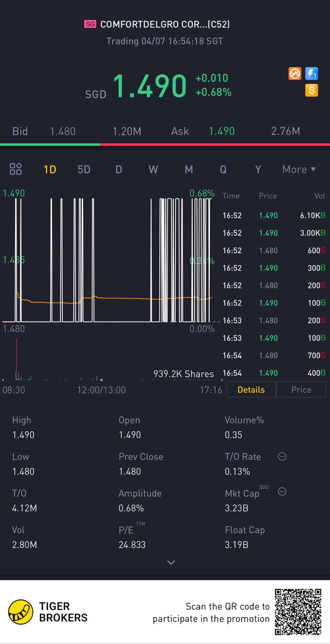Tap the Bid price 1.480
The height and width of the screenshot is (644, 330).
[x=63, y=131]
